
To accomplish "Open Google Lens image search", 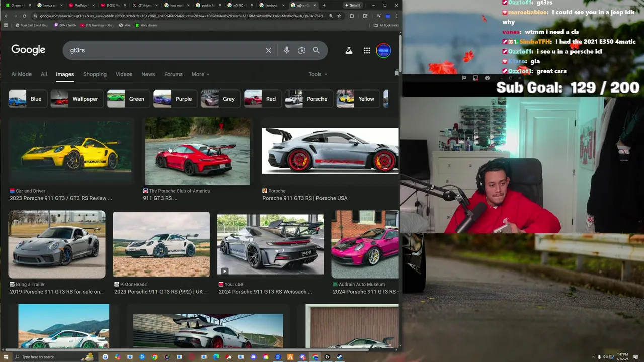I will tap(301, 50).
